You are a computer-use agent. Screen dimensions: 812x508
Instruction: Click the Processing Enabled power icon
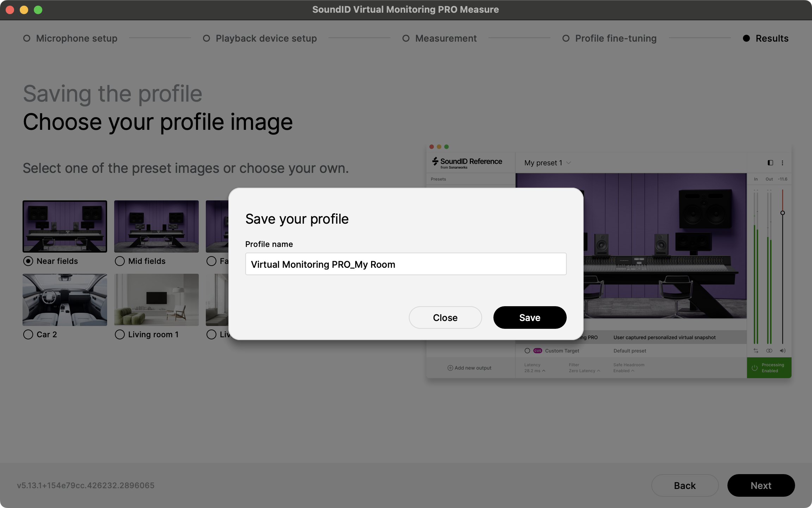click(755, 368)
